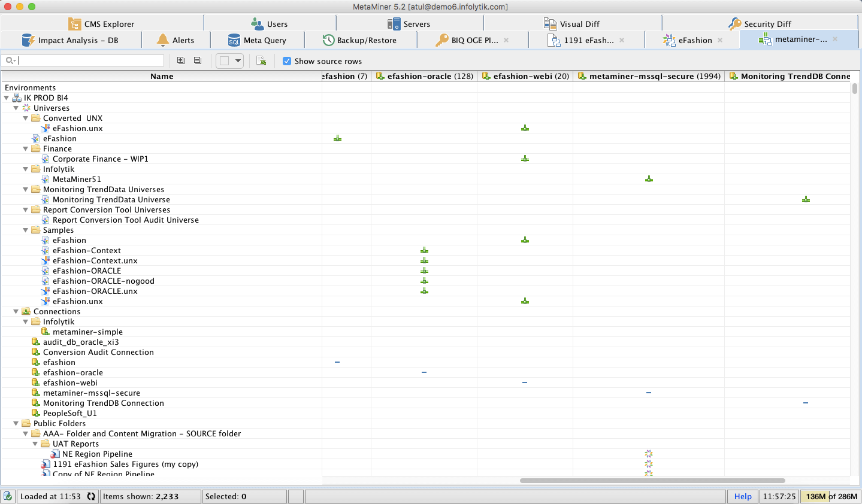Screen dimensions: 862x504
Task: Click the horizontal scrollbar thumb
Action: click(652, 480)
